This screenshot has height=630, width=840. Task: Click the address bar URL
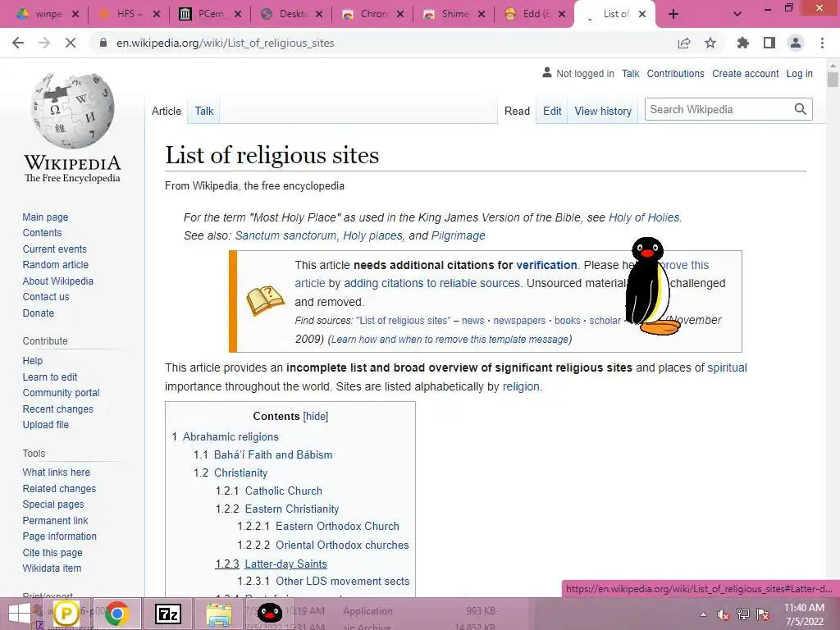(225, 43)
